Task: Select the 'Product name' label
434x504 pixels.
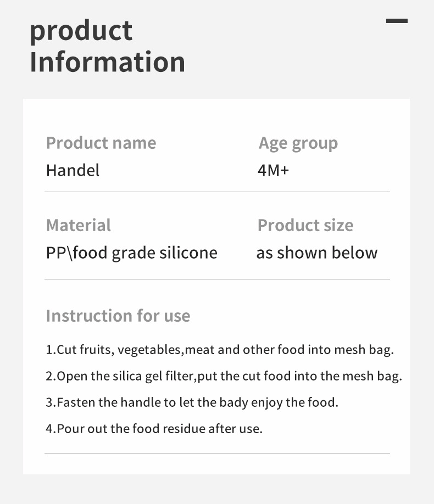Action: (x=101, y=143)
